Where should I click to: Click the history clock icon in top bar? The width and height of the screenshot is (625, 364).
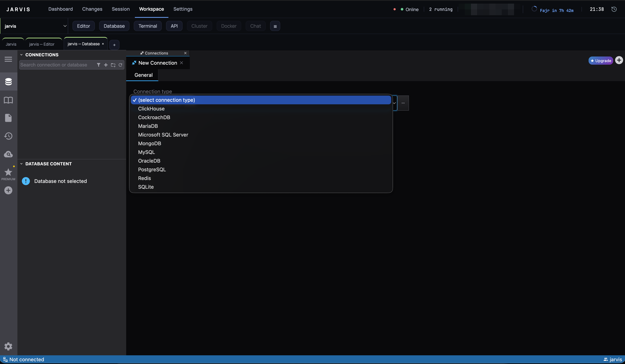click(614, 9)
